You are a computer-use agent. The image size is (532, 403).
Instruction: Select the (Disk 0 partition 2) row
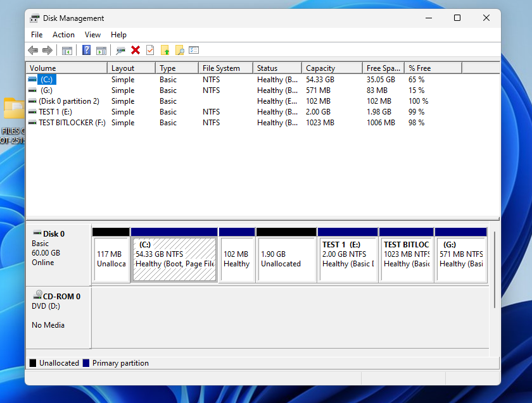click(263, 101)
